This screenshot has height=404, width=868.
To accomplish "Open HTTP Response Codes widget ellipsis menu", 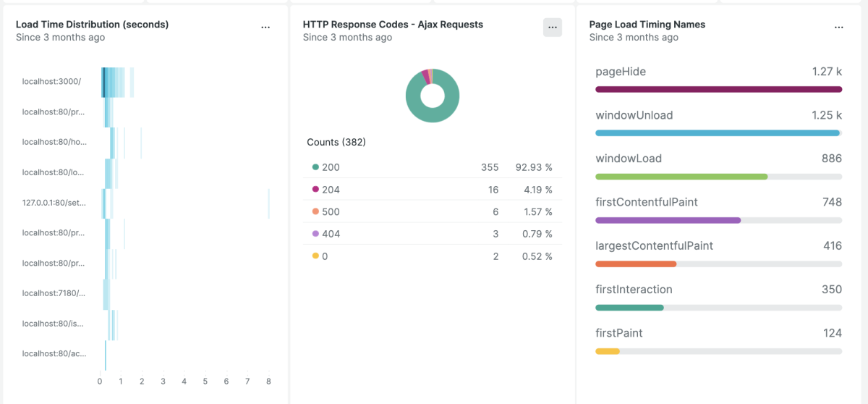I will pos(553,27).
